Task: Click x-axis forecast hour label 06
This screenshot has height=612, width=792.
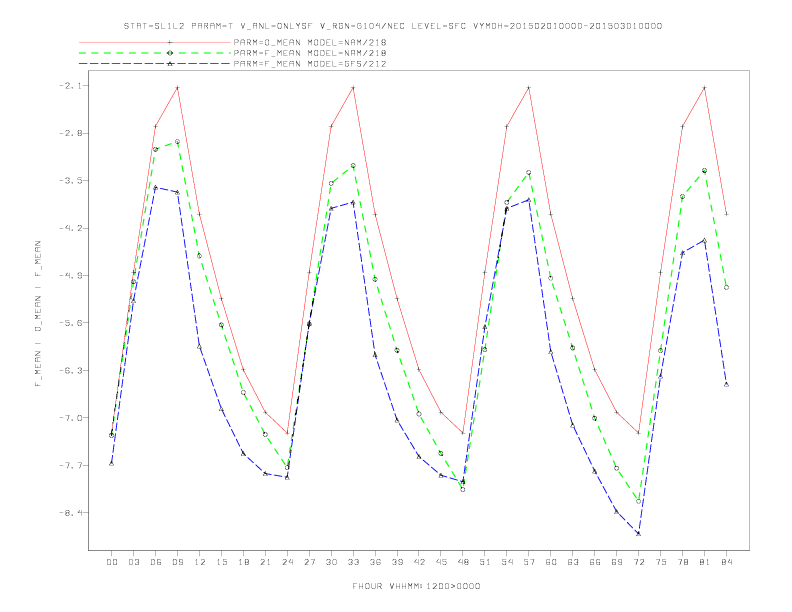Action: point(156,562)
